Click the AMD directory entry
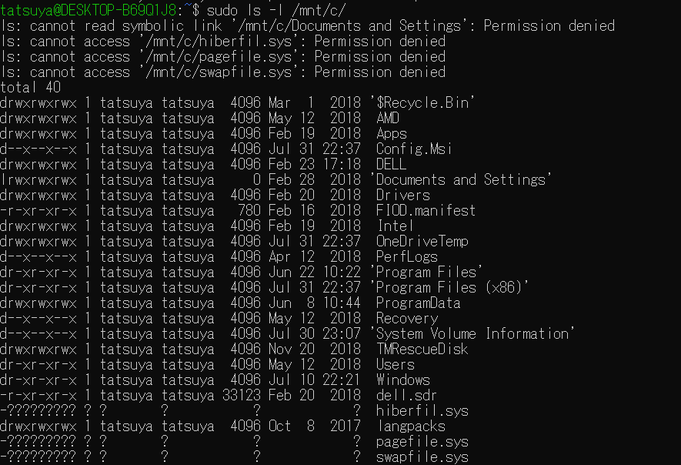Screen dimensions: 681x465 (388, 118)
